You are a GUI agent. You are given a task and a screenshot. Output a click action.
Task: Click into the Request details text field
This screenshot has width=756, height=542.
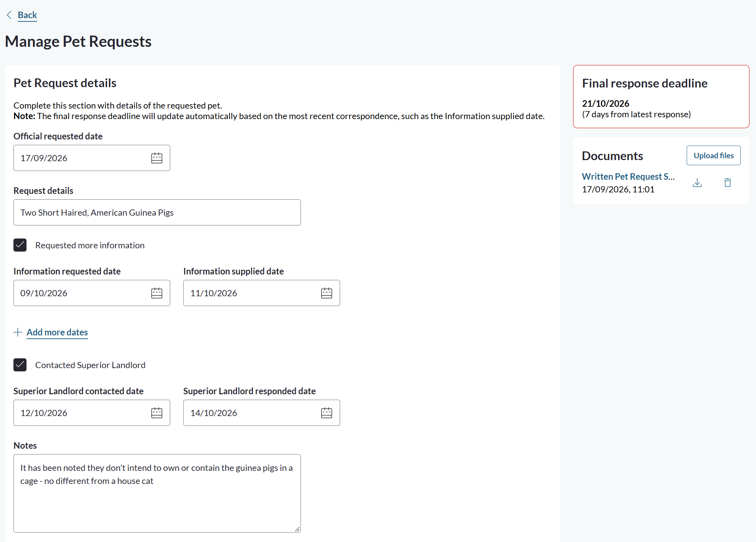point(157,212)
